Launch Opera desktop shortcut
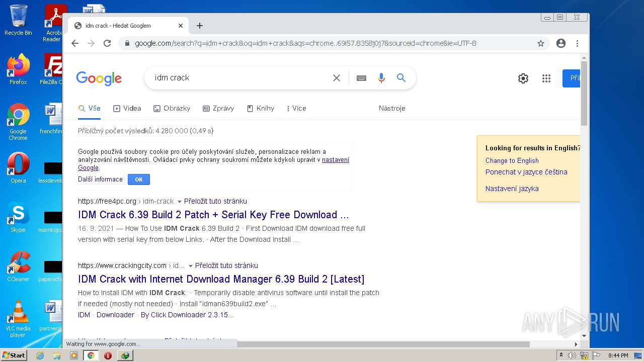 (18, 168)
